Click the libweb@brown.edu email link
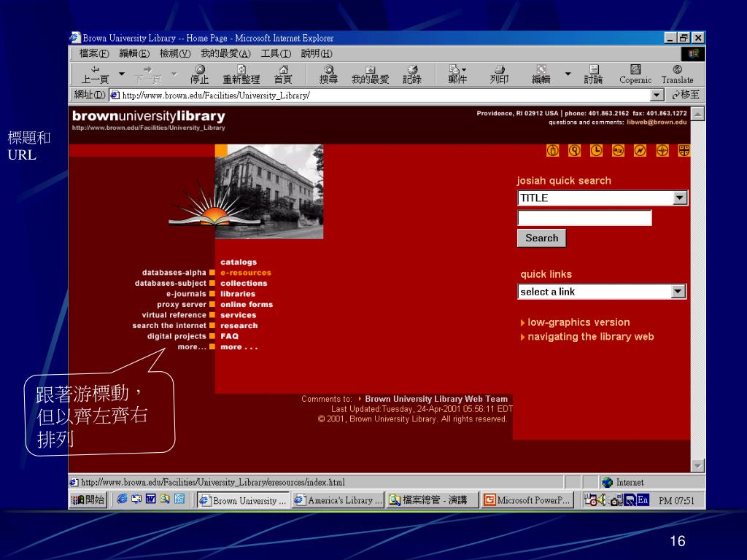 (657, 122)
